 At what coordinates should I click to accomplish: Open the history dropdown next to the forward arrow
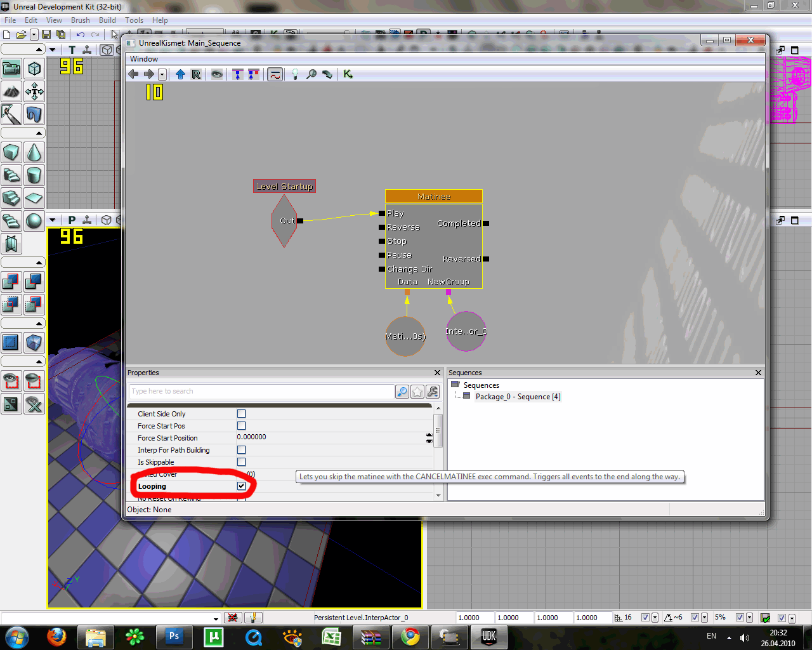click(x=162, y=74)
